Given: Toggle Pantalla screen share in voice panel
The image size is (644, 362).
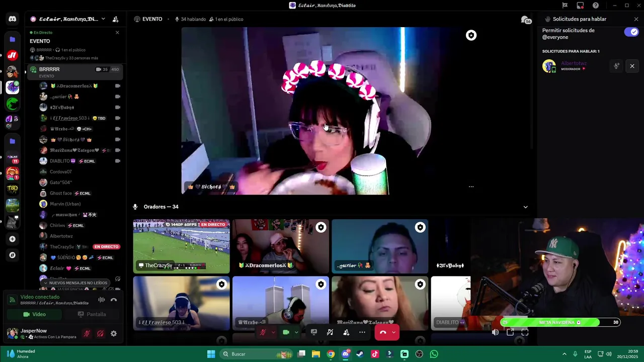Looking at the screenshot, I should click(92, 314).
